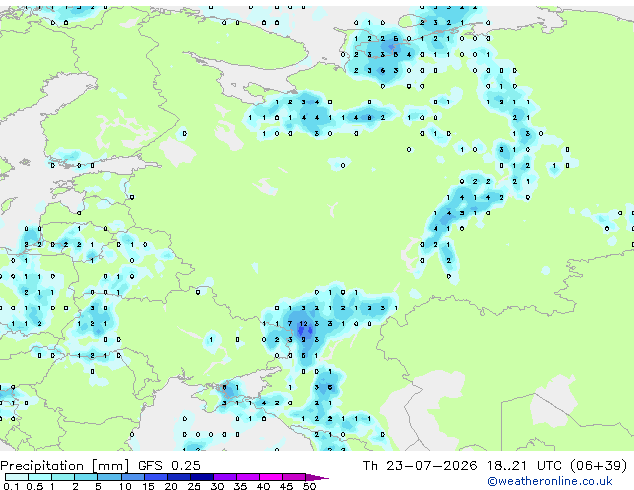Select the 5 mm legend color box

tap(109, 477)
